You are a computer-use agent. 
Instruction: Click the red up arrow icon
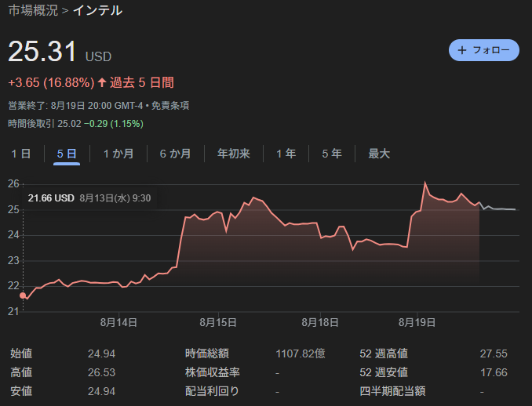[x=102, y=82]
